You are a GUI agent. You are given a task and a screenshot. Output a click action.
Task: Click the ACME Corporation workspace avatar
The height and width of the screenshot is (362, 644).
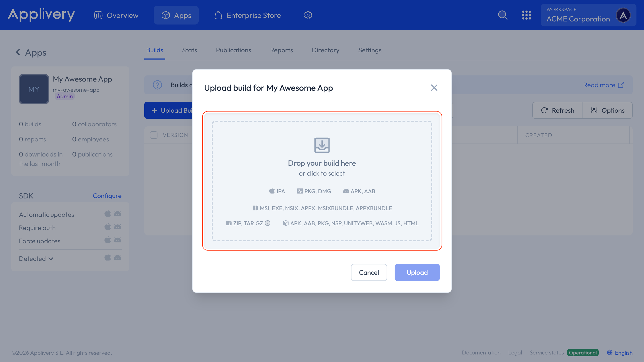(623, 15)
